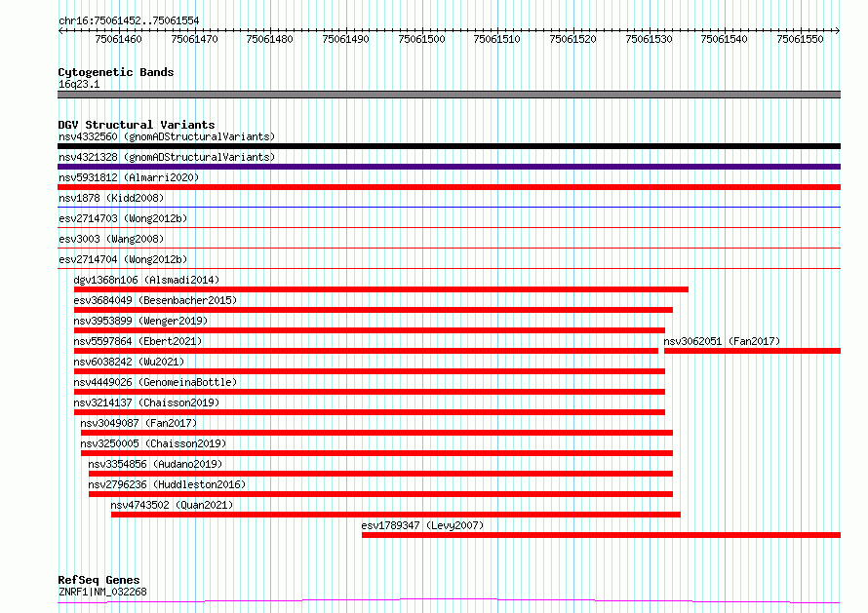
Task: Open variant esv2714703 (Wong2012b)
Action: tap(123, 218)
